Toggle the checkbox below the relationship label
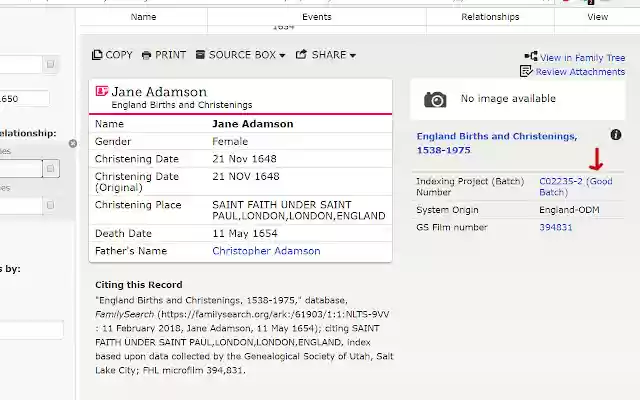This screenshot has height=400, width=640. (51, 168)
